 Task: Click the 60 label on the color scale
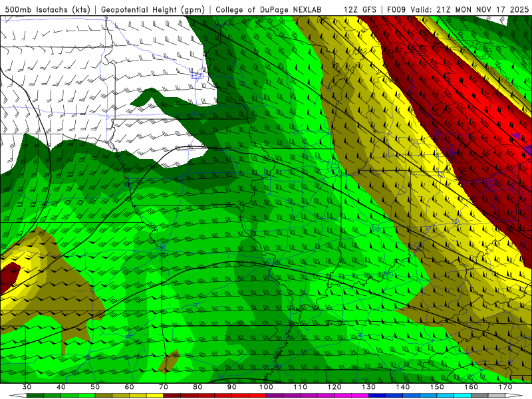[x=129, y=387]
